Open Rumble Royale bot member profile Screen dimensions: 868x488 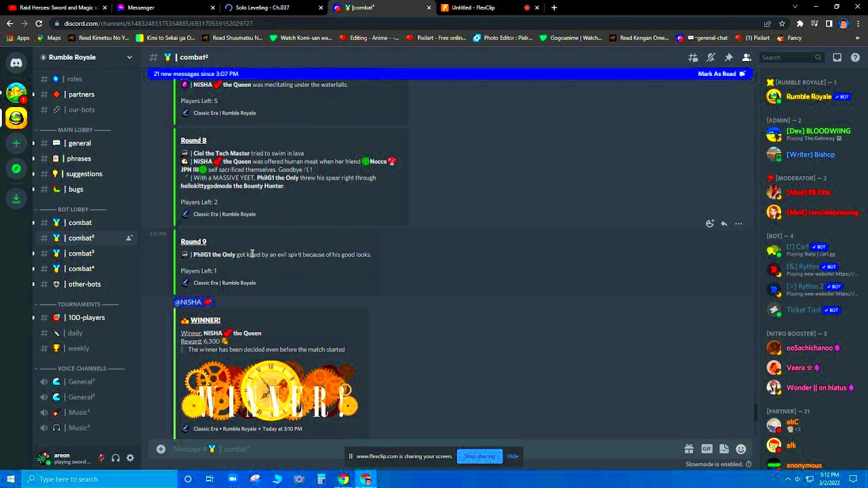pyautogui.click(x=810, y=97)
